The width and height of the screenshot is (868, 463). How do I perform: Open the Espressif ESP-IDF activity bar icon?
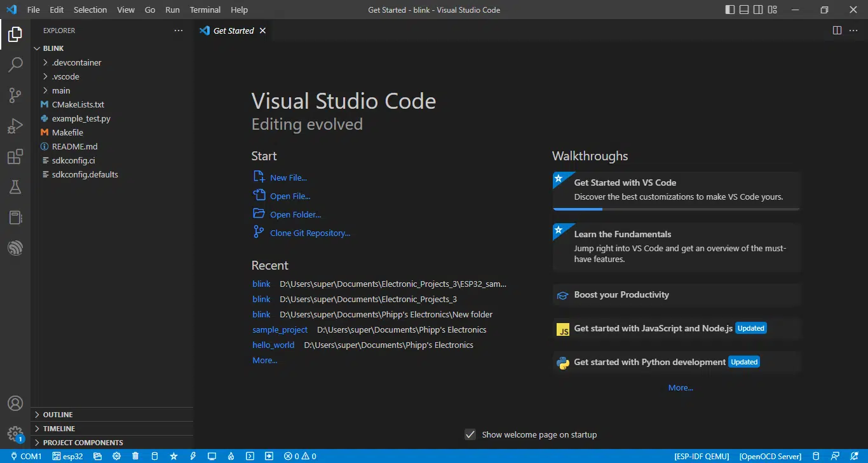click(x=15, y=248)
